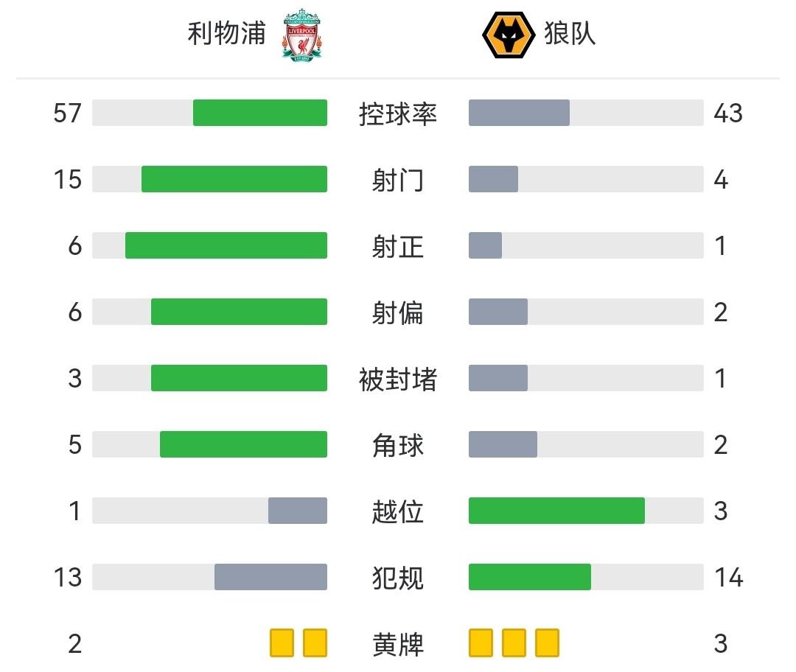Screen dimensions: 796x672
Task: Click Liverpool's green 射正 bar
Action: click(226, 245)
